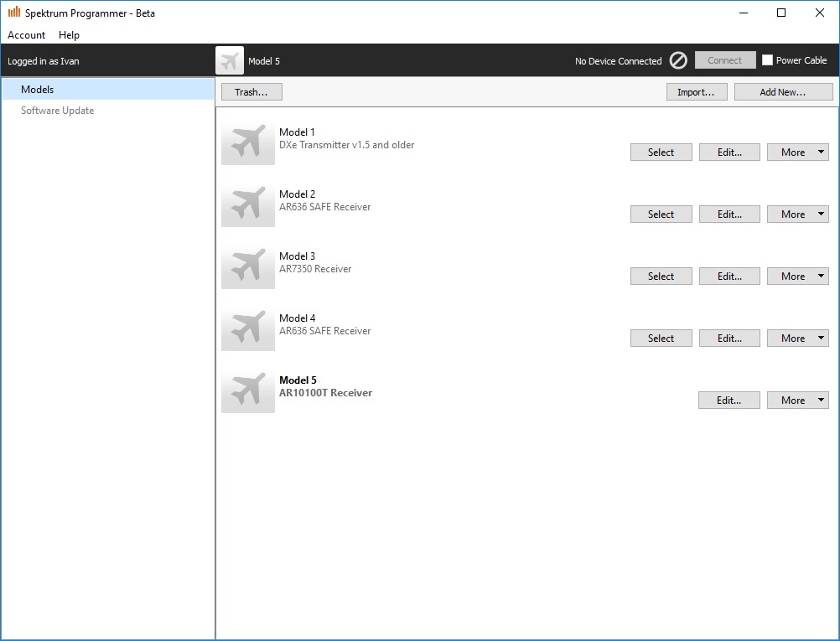Image resolution: width=840 pixels, height=641 pixels.
Task: Click the Model 1 airplane icon
Action: [247, 144]
